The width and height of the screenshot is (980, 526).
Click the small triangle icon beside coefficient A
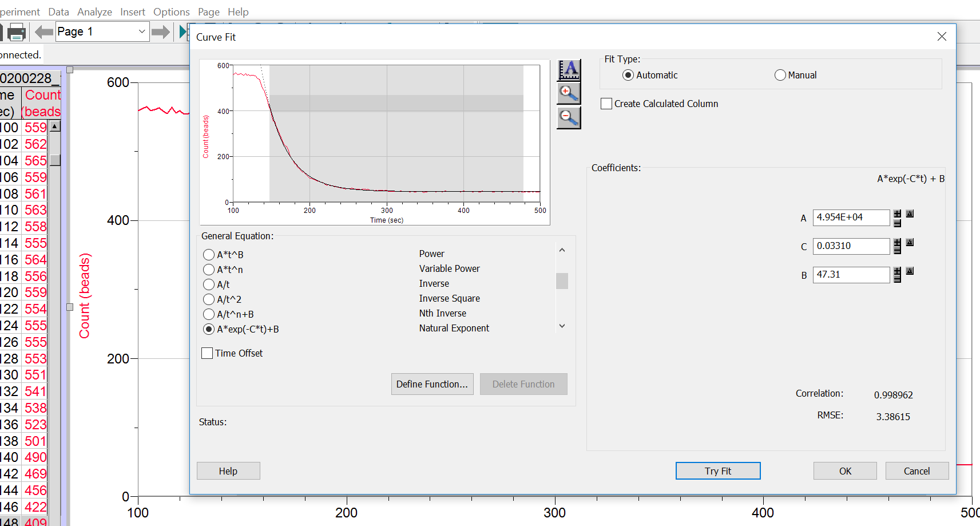pyautogui.click(x=910, y=214)
